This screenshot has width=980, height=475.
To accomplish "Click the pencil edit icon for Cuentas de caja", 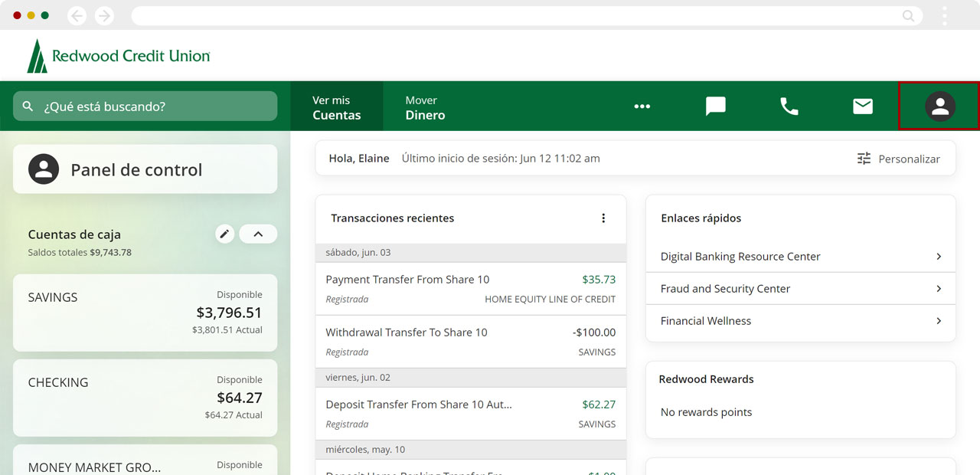I will (224, 234).
